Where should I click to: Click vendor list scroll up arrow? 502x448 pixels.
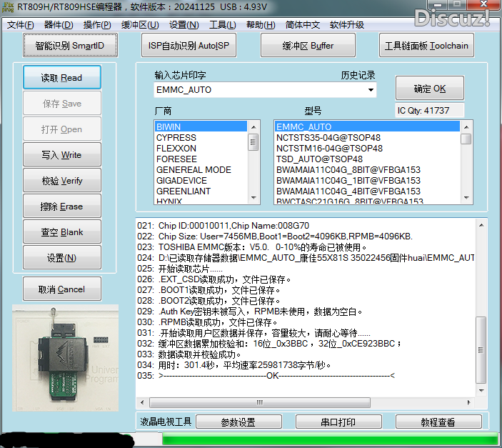253,127
